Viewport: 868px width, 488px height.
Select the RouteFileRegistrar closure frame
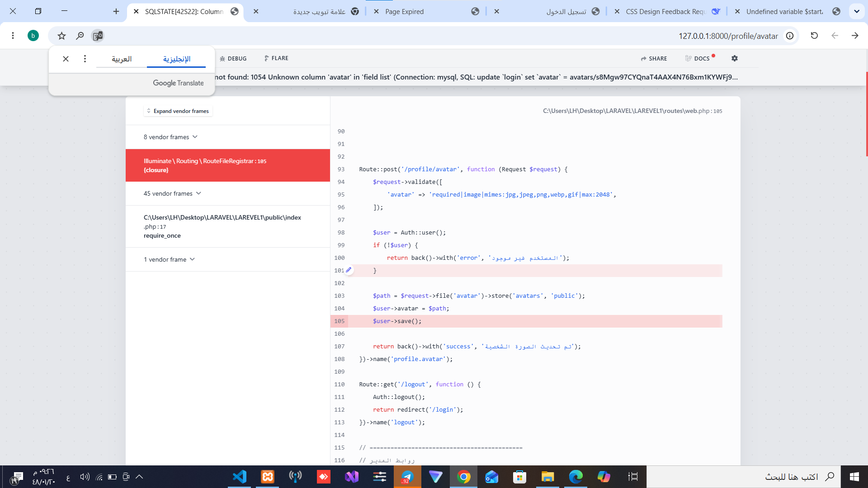(228, 165)
